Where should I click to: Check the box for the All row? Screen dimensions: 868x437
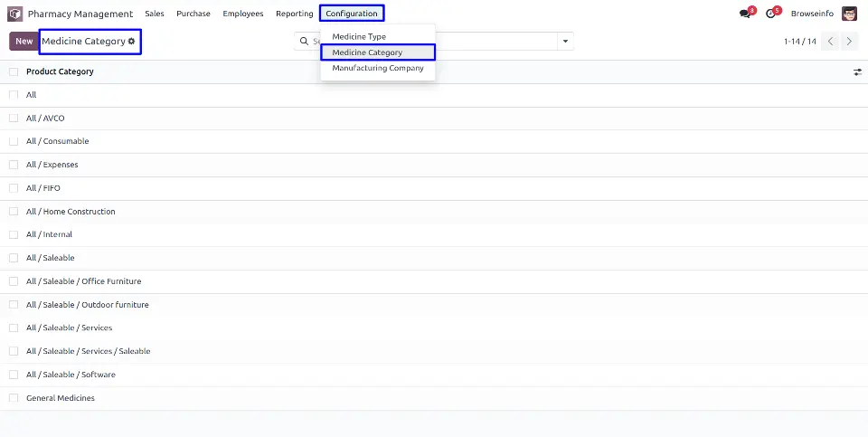click(14, 95)
